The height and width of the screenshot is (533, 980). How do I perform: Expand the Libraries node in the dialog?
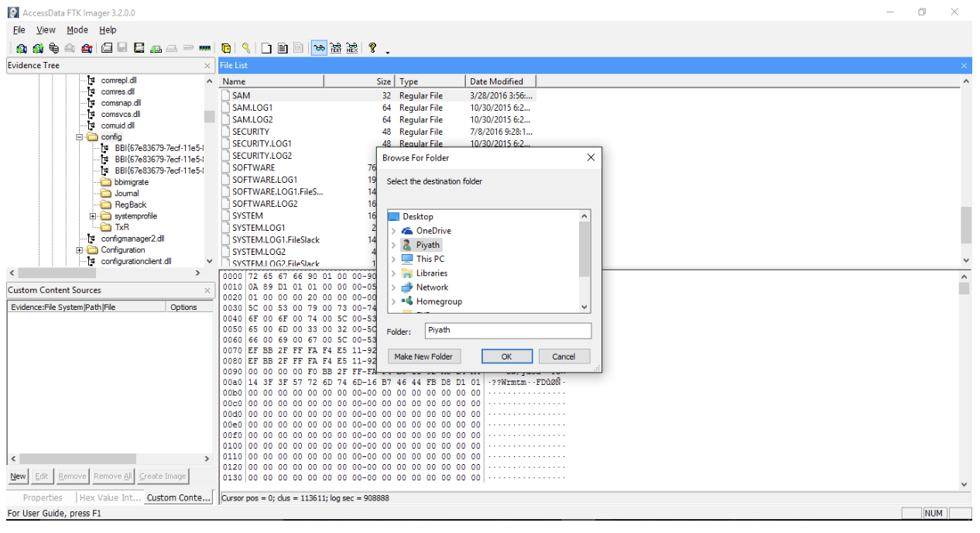(393, 273)
